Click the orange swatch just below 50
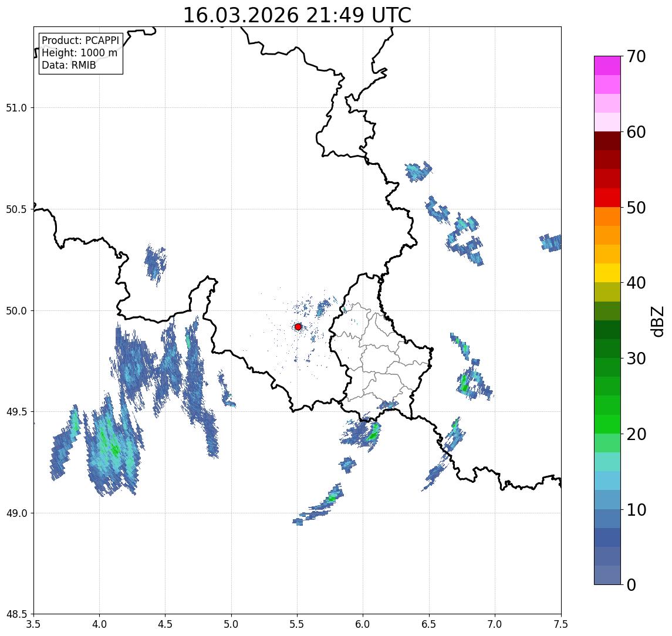672x636 pixels. point(607,216)
